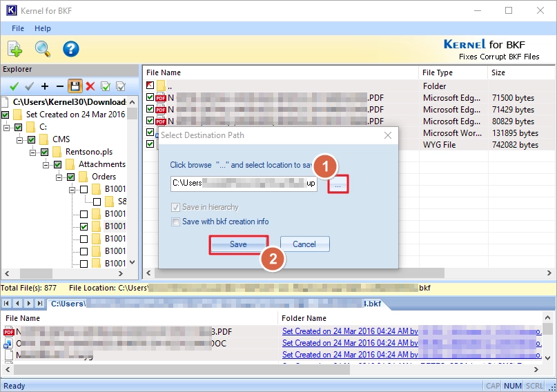The image size is (557, 392).
Task: Click 'WYG File' file type cell
Action: point(439,145)
